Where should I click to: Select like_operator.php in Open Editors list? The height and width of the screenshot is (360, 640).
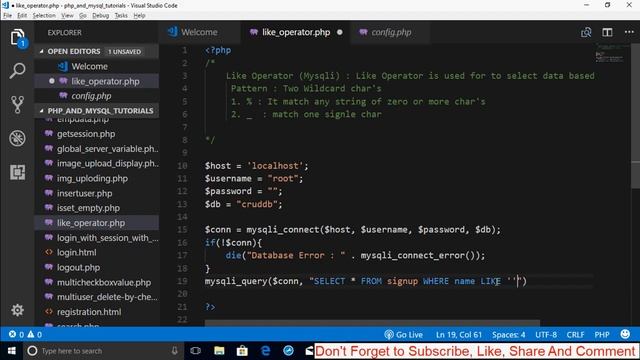[97, 81]
